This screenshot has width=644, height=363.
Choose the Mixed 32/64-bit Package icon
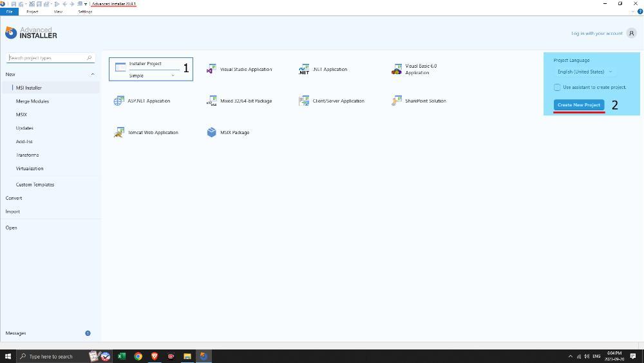pos(211,101)
